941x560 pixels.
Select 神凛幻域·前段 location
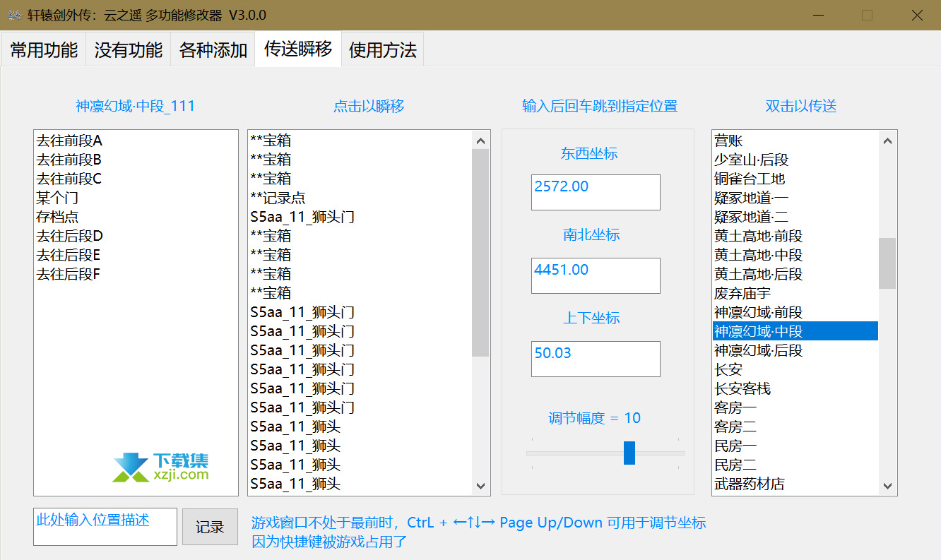(795, 312)
